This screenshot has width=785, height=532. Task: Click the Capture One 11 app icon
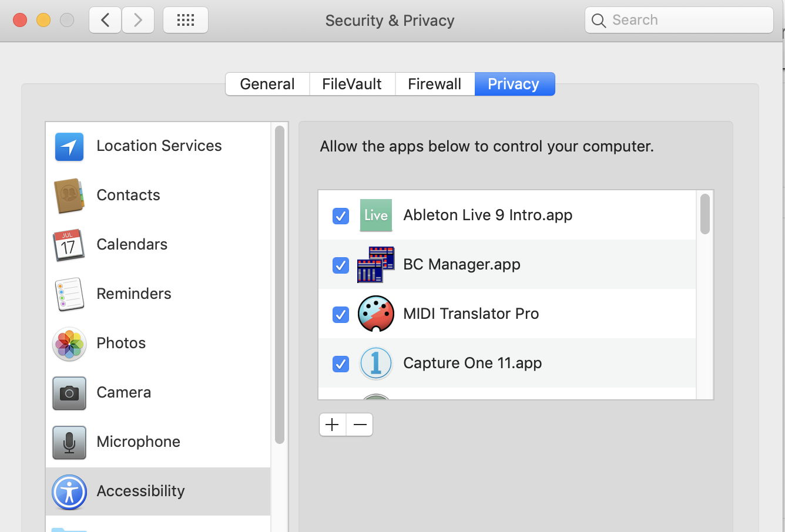[376, 363]
